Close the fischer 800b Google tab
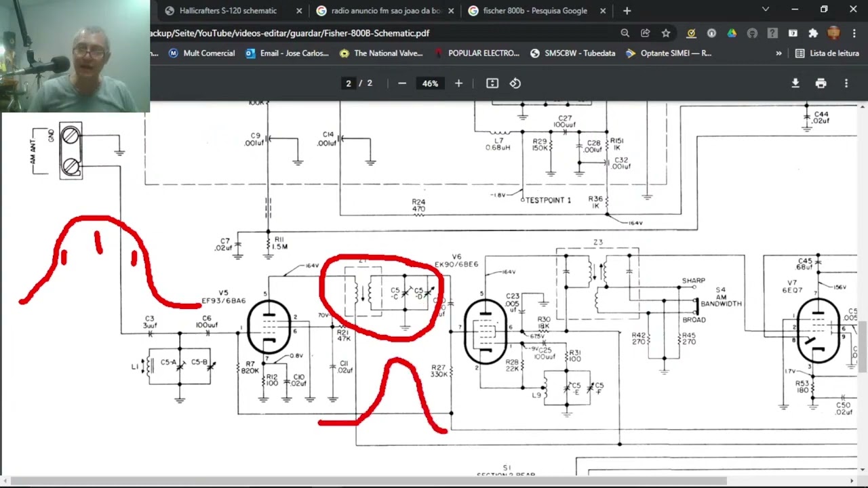This screenshot has width=868, height=488. click(x=603, y=11)
